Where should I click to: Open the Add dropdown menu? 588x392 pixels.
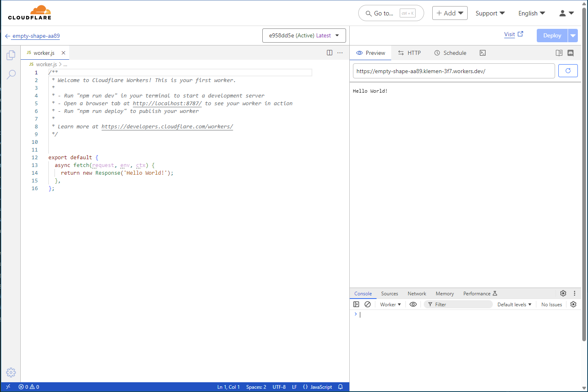450,13
